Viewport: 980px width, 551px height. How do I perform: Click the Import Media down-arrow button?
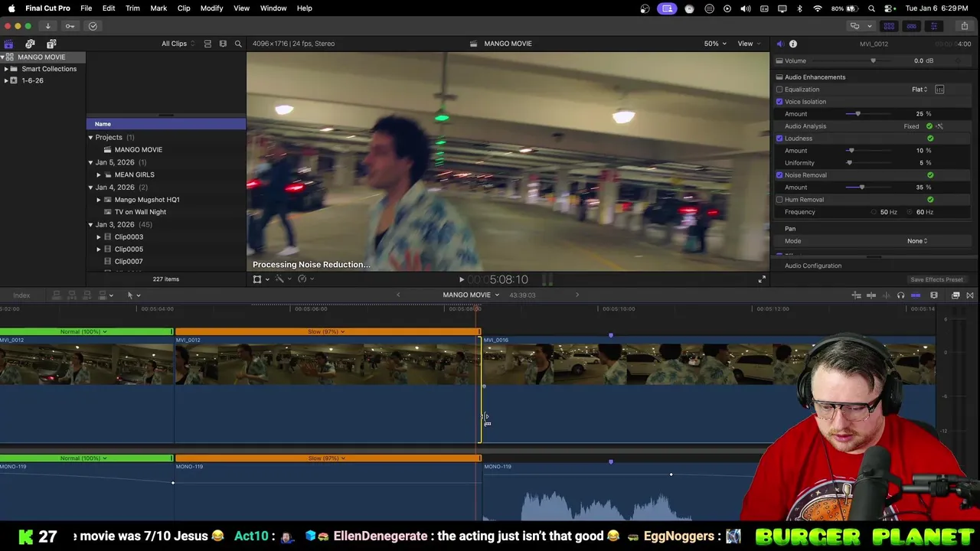click(47, 26)
